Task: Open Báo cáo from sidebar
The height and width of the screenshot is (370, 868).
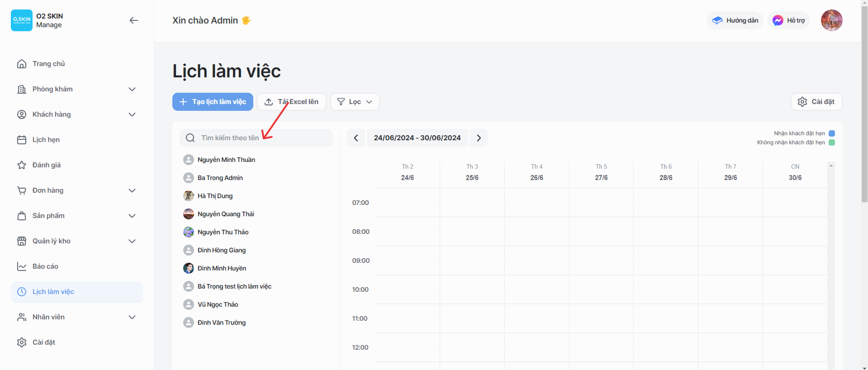Action: [45, 266]
